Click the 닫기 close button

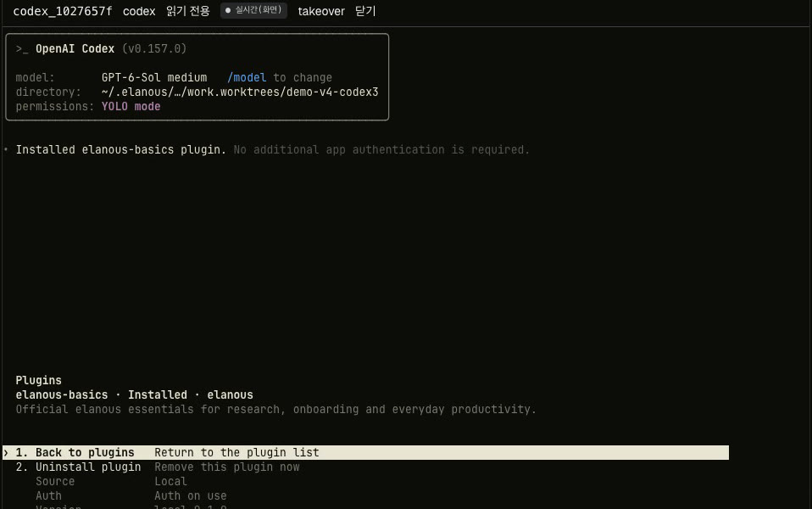365,11
